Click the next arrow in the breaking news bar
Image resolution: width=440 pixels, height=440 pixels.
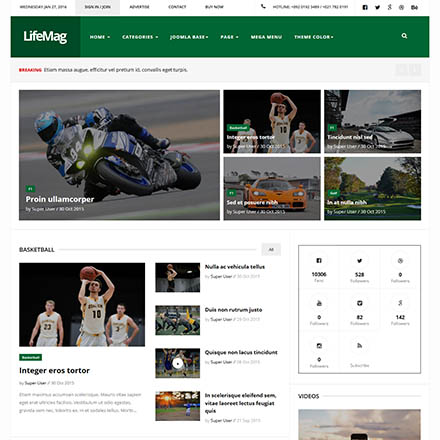pyautogui.click(x=415, y=70)
